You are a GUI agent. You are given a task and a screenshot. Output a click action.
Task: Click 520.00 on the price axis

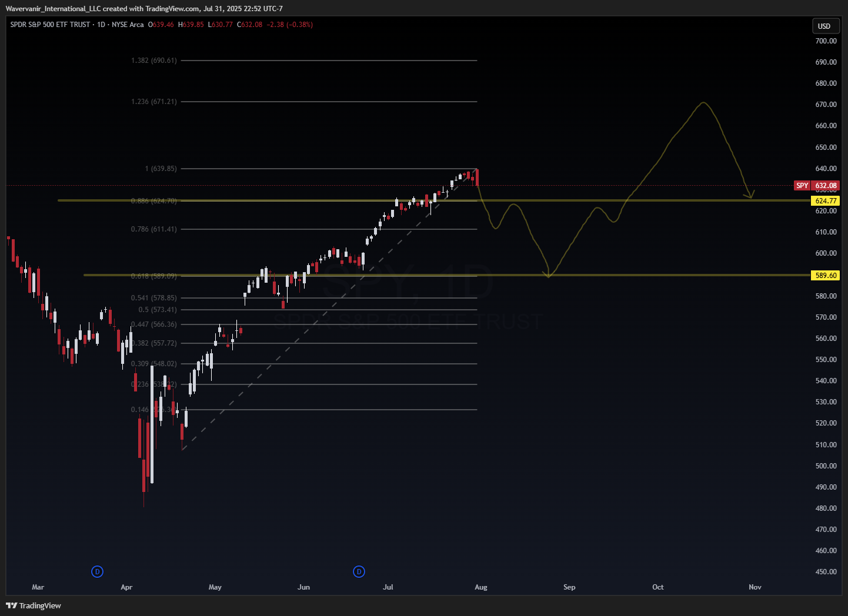[826, 423]
